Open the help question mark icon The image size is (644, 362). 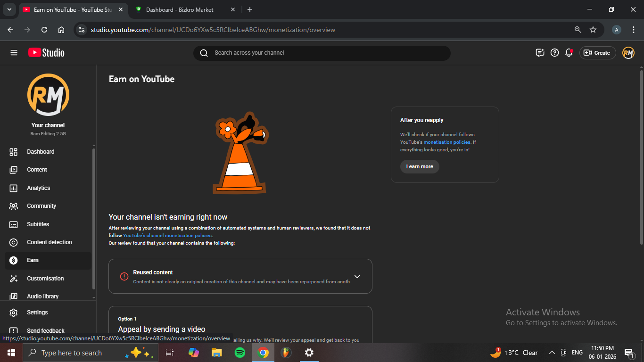[x=554, y=53]
